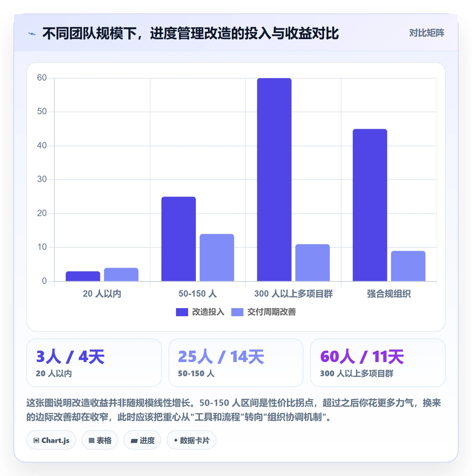Click the 强合规组织 x-axis label

389,294
